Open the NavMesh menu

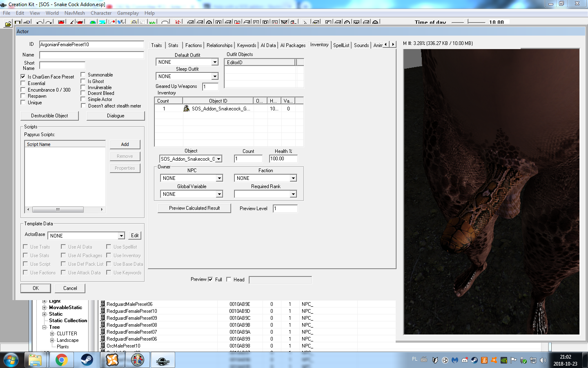[x=75, y=13]
